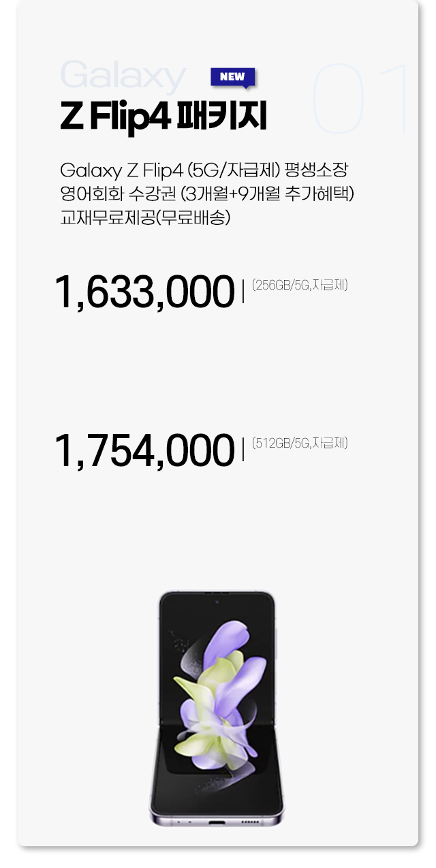Select the 1,754,000 price

(144, 451)
